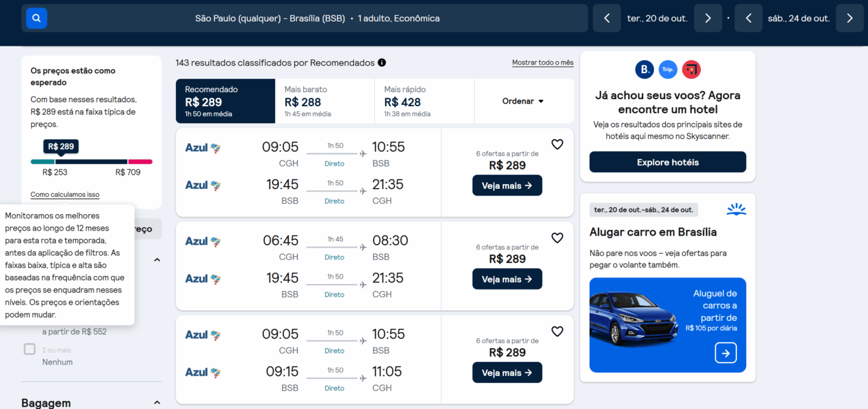This screenshot has width=868, height=409.
Task: Check the '2 ou mais' stops checkbox
Action: 29,349
